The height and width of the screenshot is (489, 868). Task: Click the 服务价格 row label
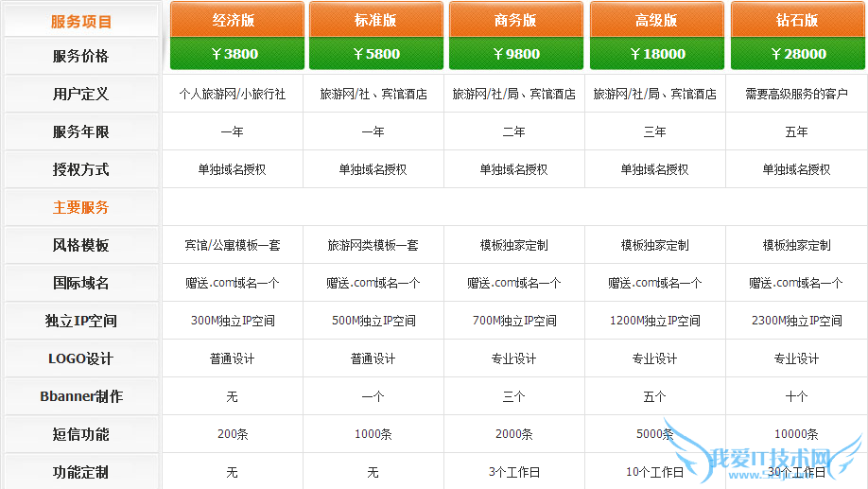click(81, 56)
